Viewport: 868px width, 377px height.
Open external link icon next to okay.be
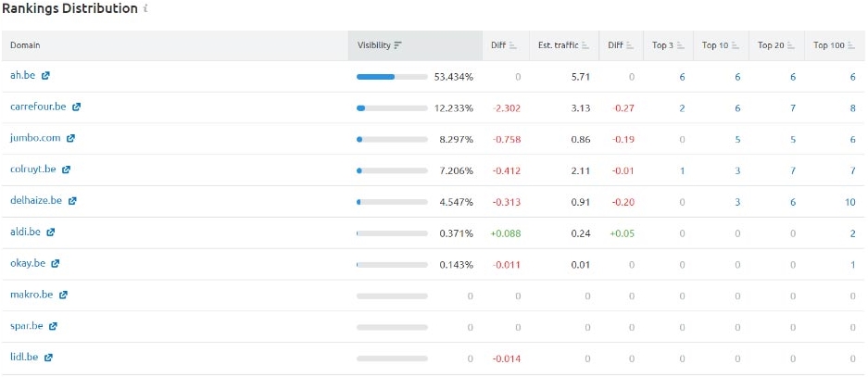click(55, 263)
